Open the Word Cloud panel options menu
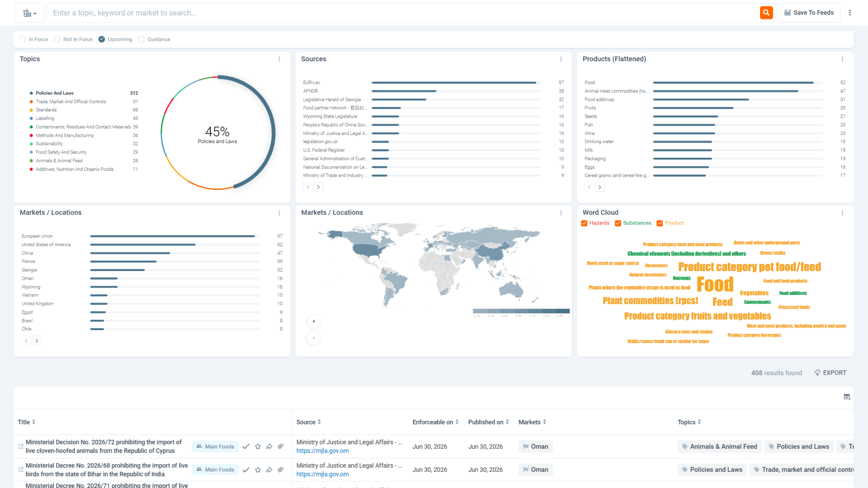Image resolution: width=868 pixels, height=488 pixels. 842,213
